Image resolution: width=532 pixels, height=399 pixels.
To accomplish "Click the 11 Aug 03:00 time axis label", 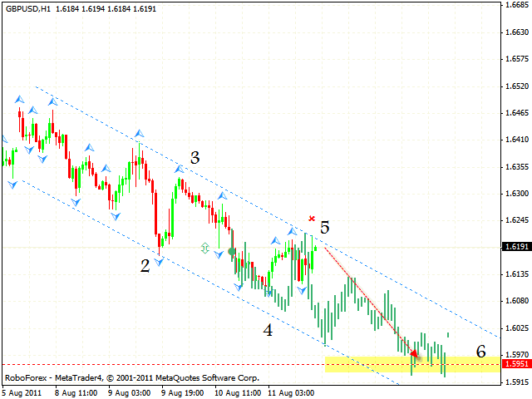I will 291,393.
